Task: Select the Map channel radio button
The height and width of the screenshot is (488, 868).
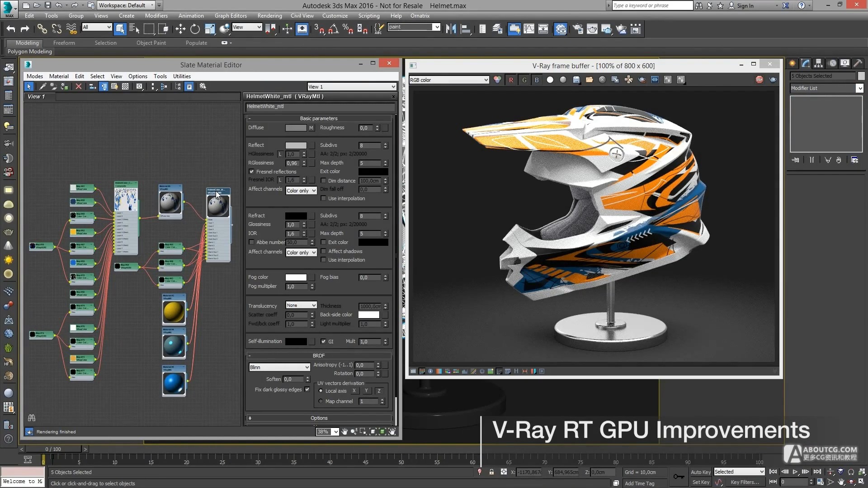Action: [x=321, y=401]
